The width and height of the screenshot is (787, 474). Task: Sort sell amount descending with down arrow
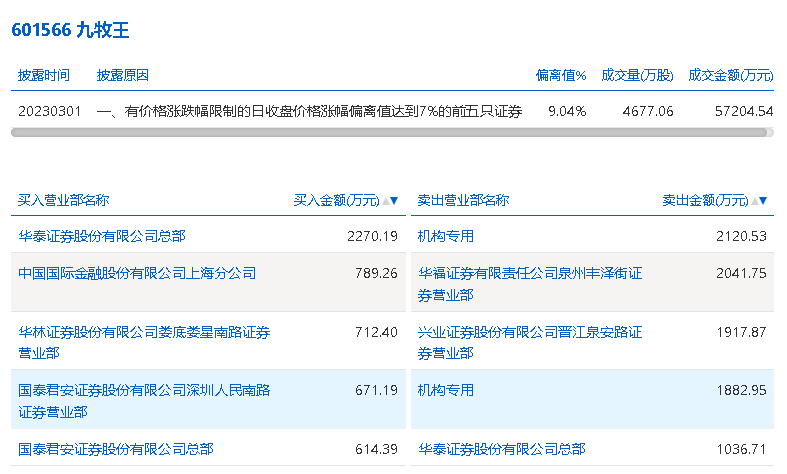(x=764, y=201)
